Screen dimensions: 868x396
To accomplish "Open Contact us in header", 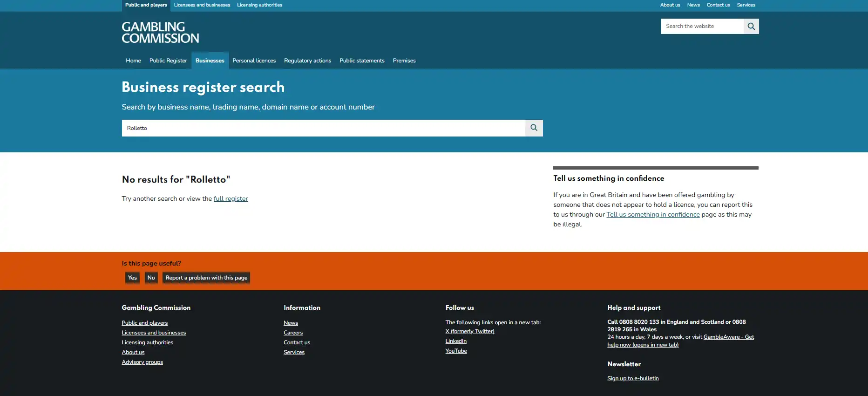I will point(718,5).
